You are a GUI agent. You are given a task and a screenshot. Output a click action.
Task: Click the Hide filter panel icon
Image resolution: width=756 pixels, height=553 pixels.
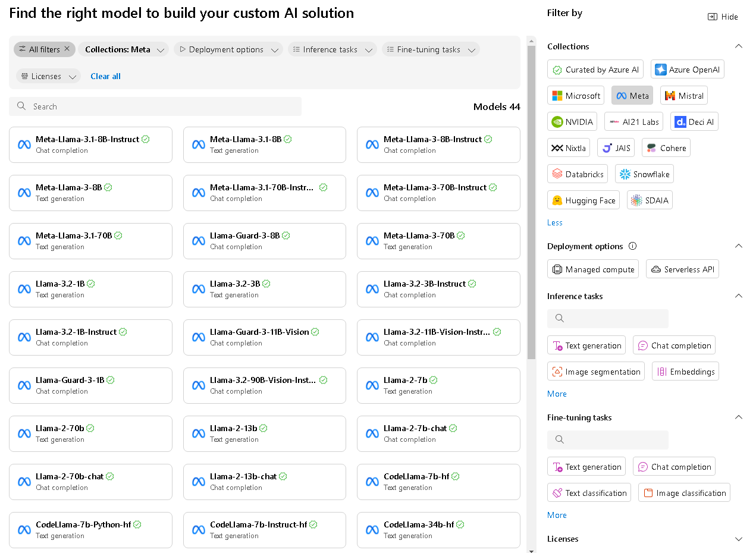[x=712, y=17]
